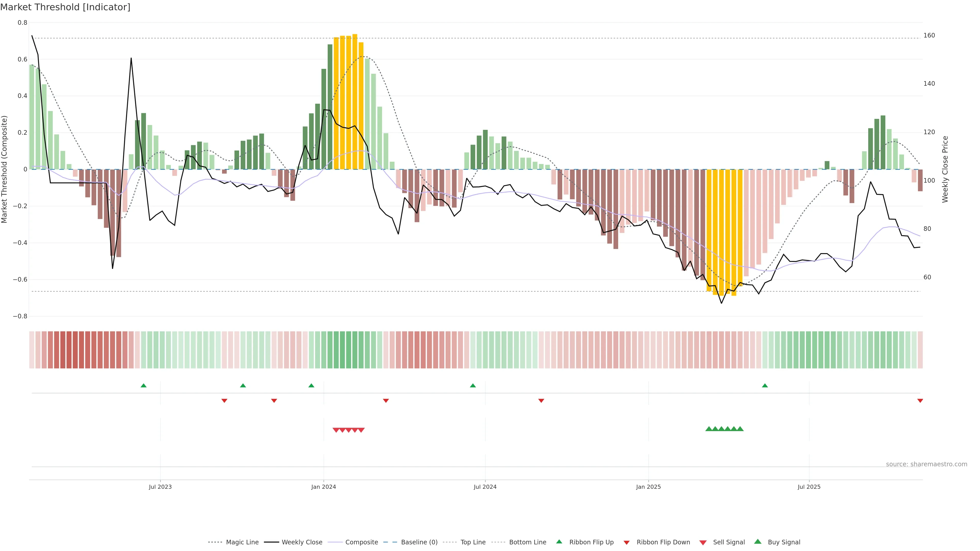Click the Market Threshold [Indicator] title
Viewport: 980px width, 551px height.
(x=65, y=7)
